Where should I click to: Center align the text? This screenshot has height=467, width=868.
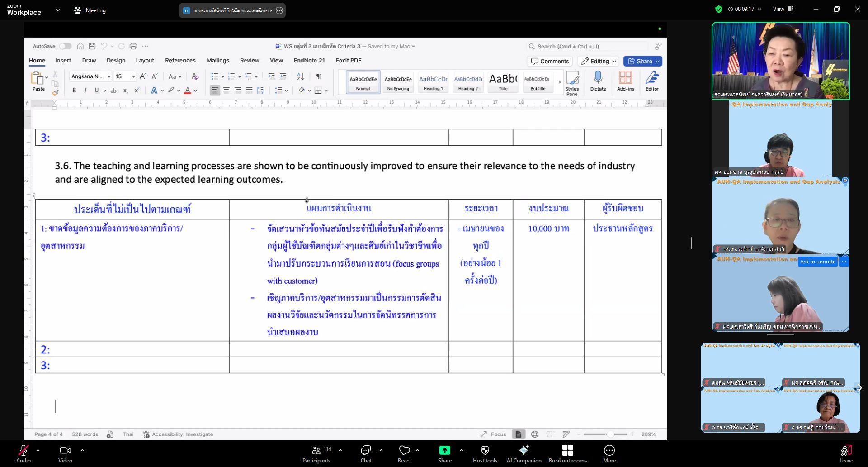coord(226,91)
